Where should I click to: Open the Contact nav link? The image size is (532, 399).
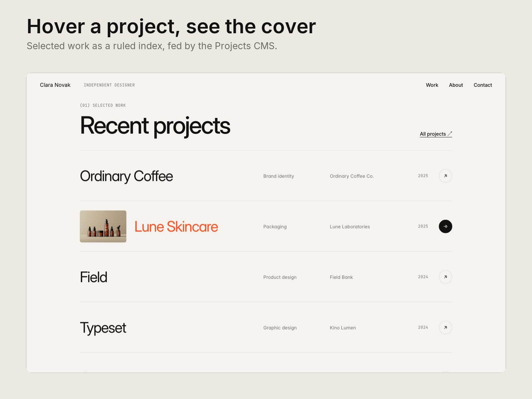click(x=483, y=85)
